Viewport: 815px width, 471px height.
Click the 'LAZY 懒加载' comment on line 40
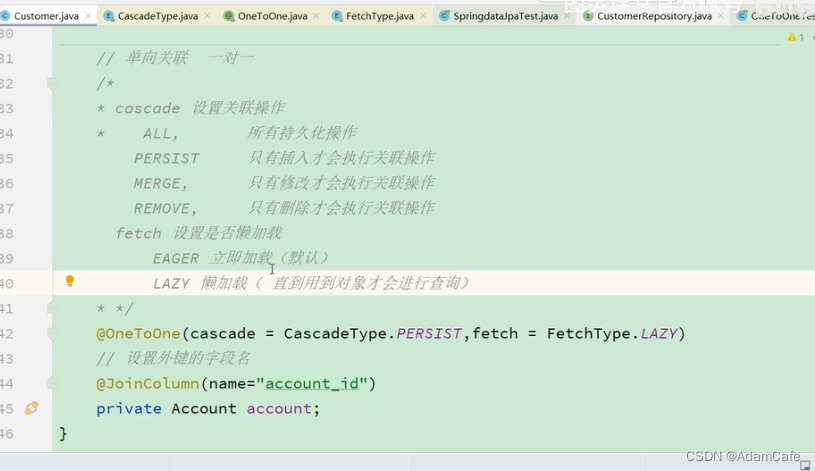pos(311,283)
